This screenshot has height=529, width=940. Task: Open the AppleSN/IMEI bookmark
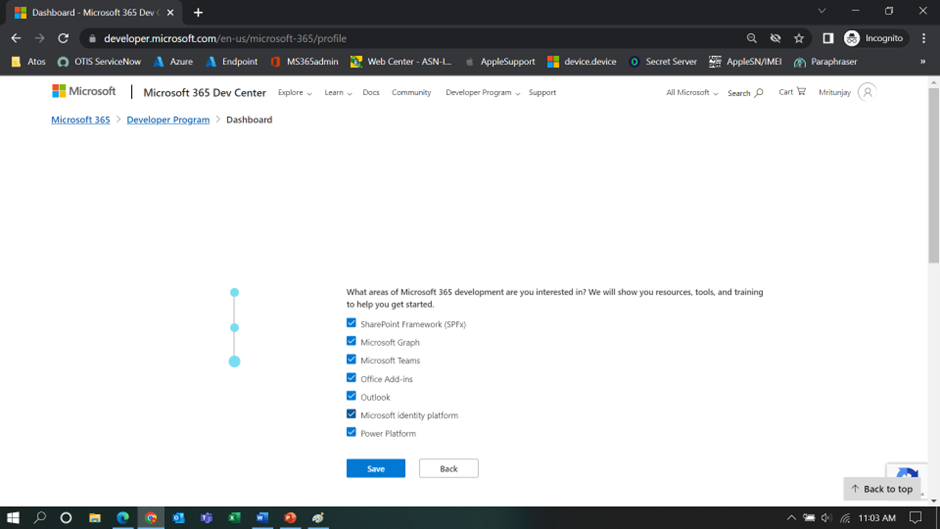pos(745,62)
